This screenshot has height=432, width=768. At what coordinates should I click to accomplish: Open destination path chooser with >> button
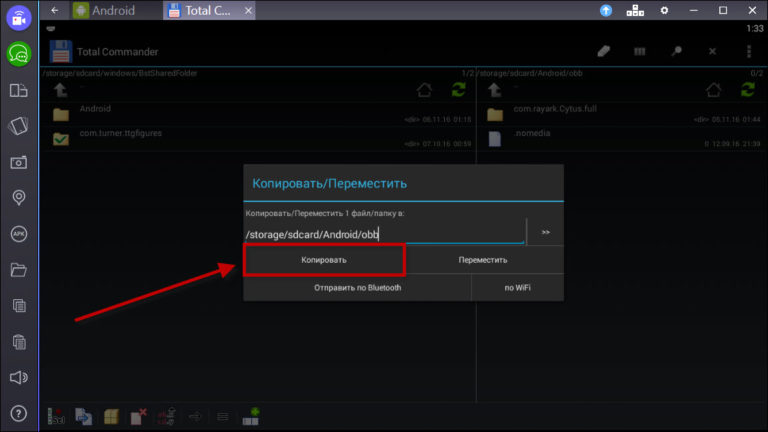point(545,232)
